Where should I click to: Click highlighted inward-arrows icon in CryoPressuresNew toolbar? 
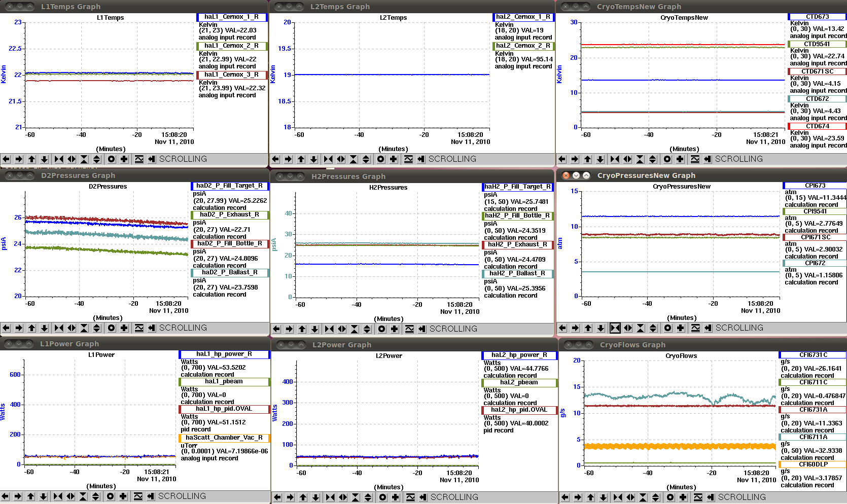(615, 328)
